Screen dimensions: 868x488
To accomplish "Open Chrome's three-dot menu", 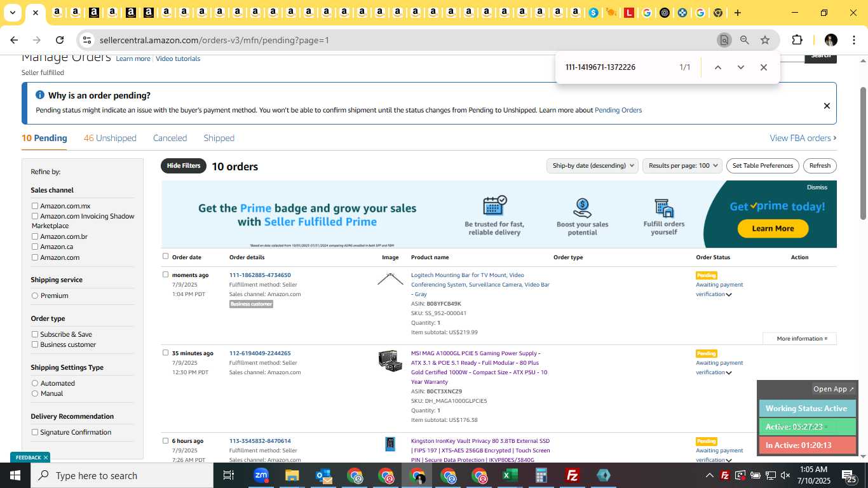I will [853, 40].
